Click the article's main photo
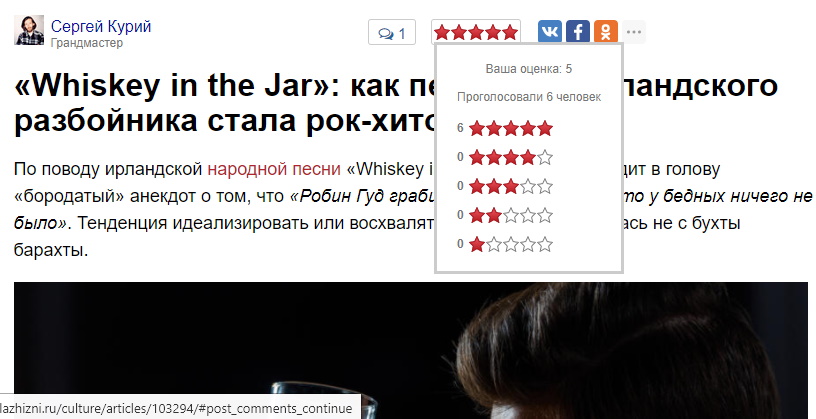 tap(411, 350)
